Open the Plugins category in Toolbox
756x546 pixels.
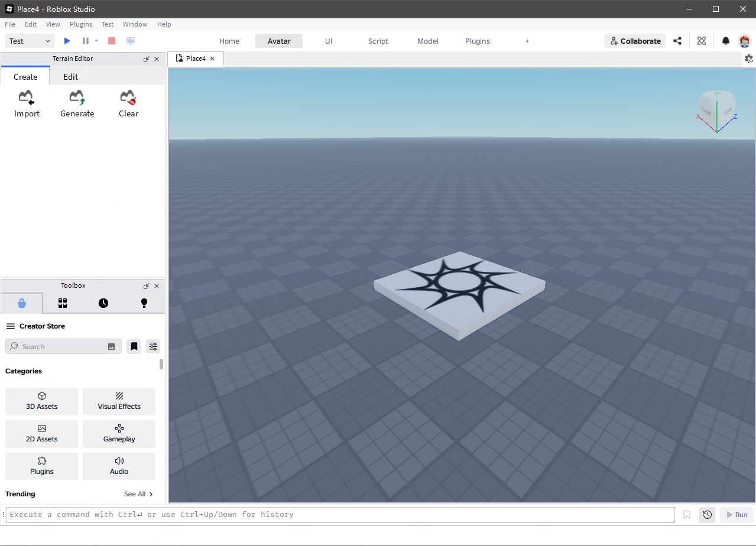click(42, 466)
